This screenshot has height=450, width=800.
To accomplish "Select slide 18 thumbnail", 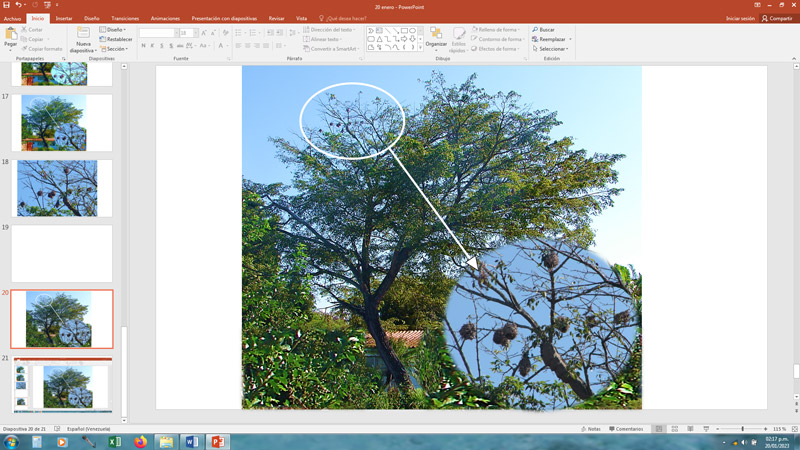I will [x=62, y=188].
